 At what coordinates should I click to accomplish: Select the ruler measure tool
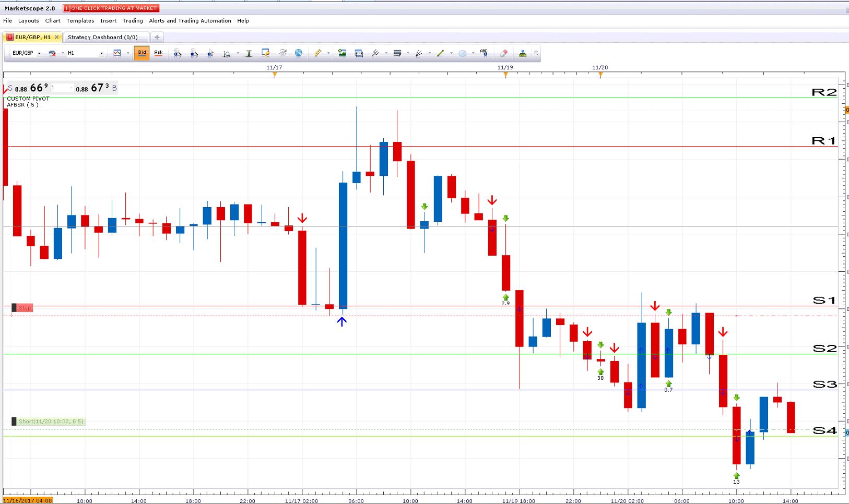pos(317,53)
